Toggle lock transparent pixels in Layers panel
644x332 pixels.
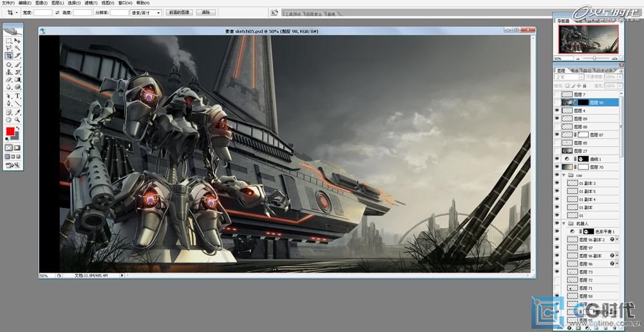coord(567,86)
